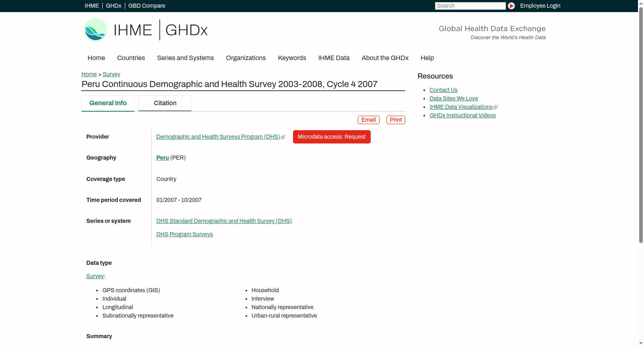This screenshot has height=347, width=644.
Task: Click the scrollbar down arrow
Action: 641,344
